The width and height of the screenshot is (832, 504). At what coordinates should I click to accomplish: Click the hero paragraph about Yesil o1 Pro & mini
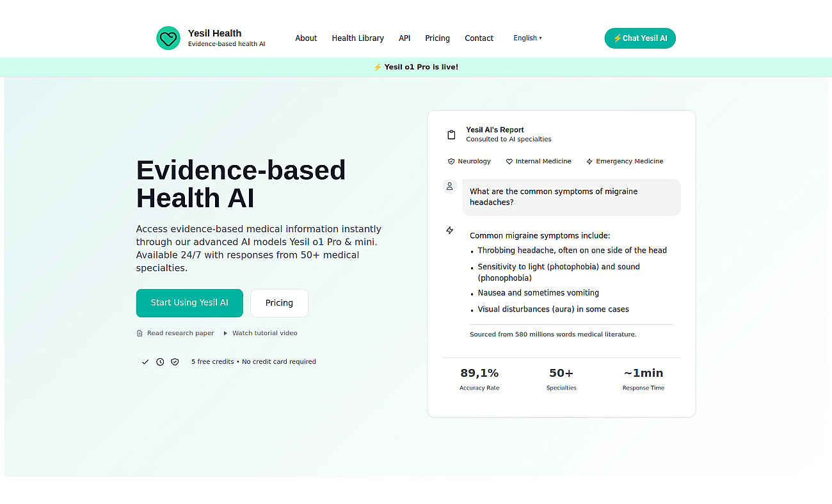click(x=259, y=249)
